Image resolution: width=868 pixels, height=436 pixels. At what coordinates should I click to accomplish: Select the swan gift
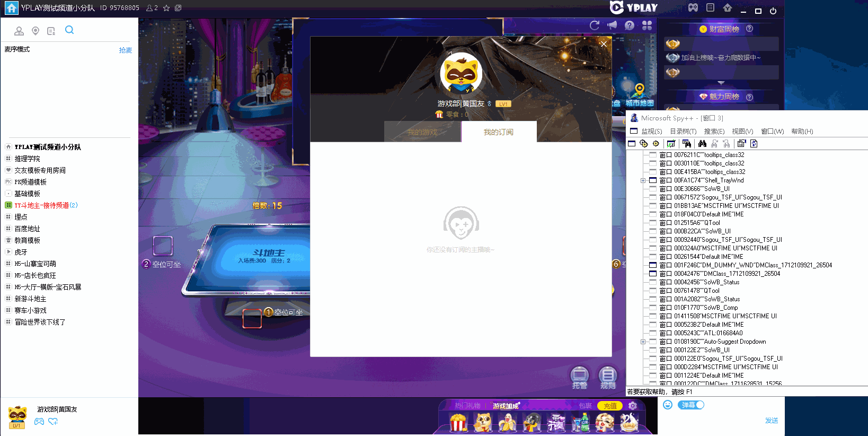630,423
